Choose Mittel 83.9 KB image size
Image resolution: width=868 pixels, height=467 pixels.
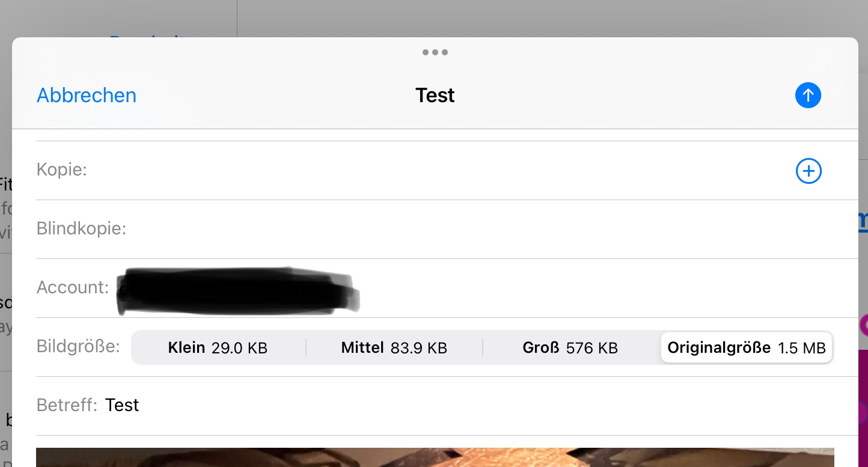394,347
